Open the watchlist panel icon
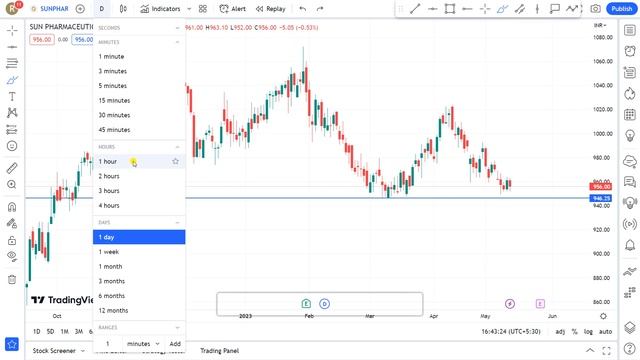 pyautogui.click(x=630, y=30)
